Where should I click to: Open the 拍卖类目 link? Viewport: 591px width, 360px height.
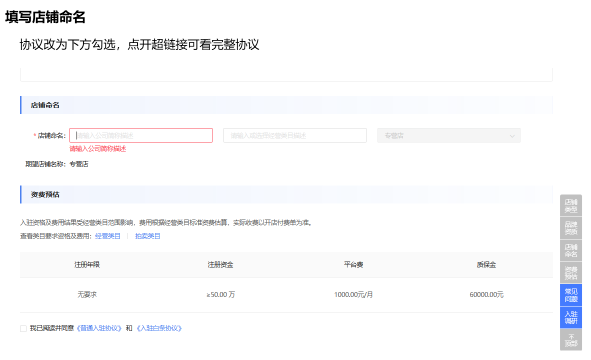148,236
